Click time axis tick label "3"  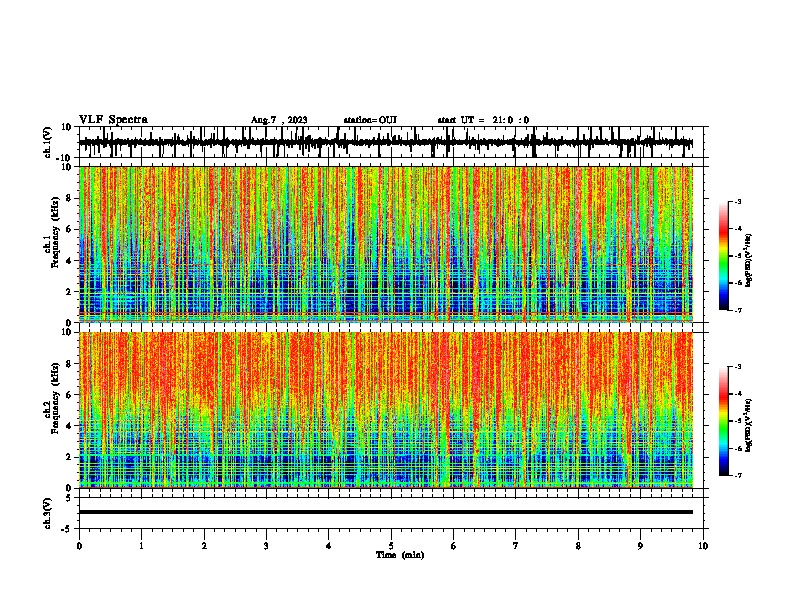coord(266,546)
